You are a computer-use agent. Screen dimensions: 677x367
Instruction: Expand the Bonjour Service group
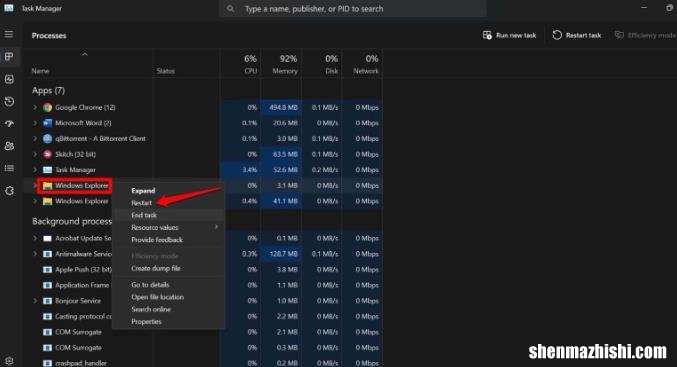tap(35, 301)
